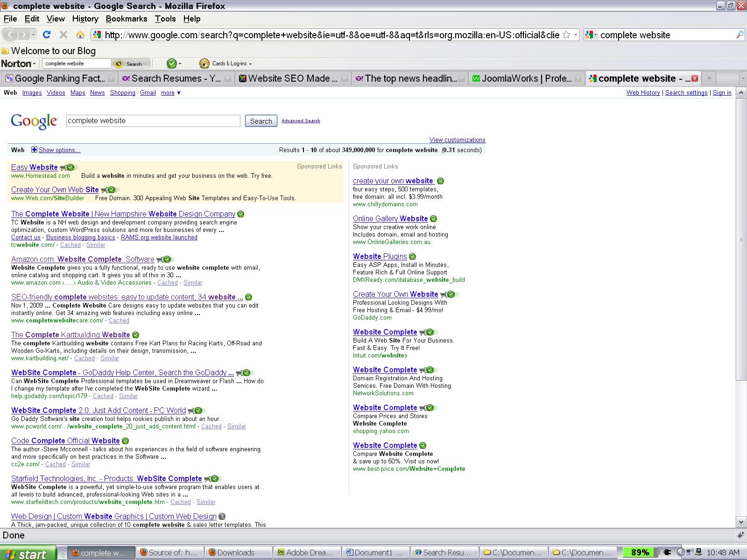Click the Windows start button
The image size is (747, 560).
point(28,553)
